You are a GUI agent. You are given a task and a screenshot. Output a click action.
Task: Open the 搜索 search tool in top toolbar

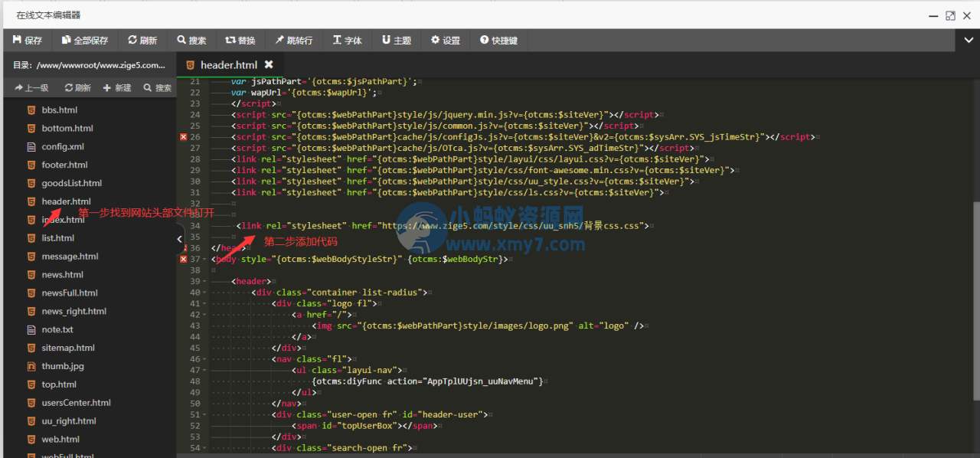tap(191, 41)
